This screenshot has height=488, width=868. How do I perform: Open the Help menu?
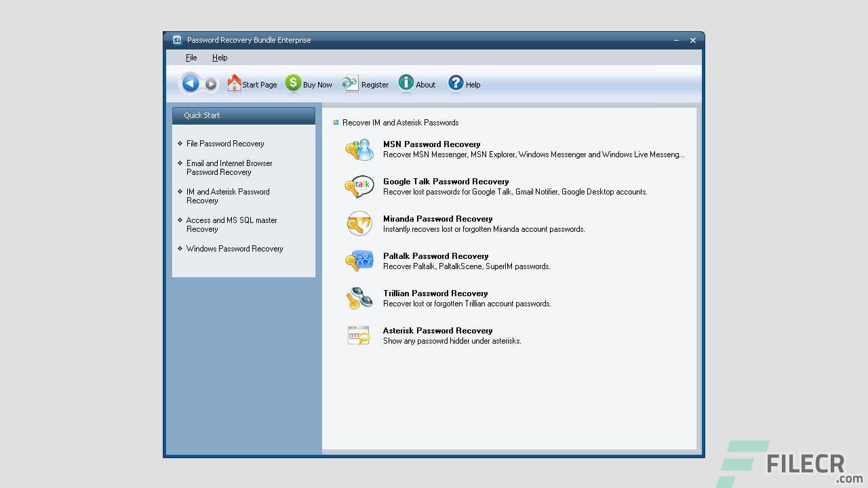220,58
